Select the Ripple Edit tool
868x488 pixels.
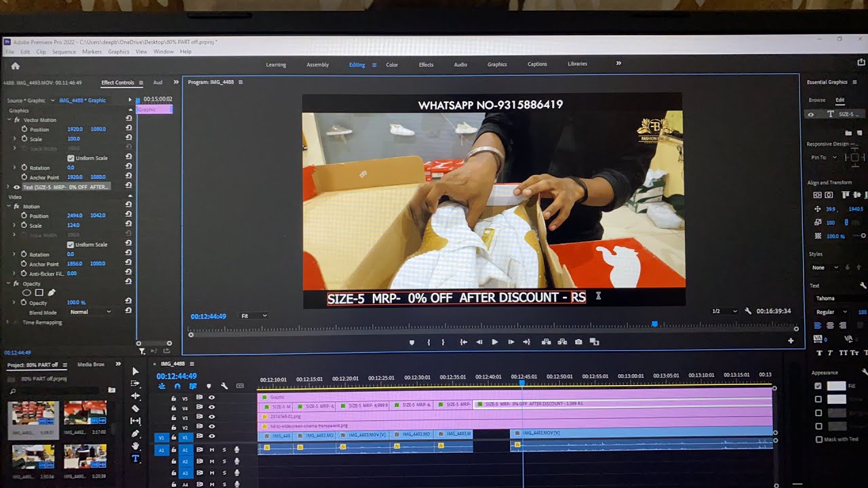click(135, 396)
